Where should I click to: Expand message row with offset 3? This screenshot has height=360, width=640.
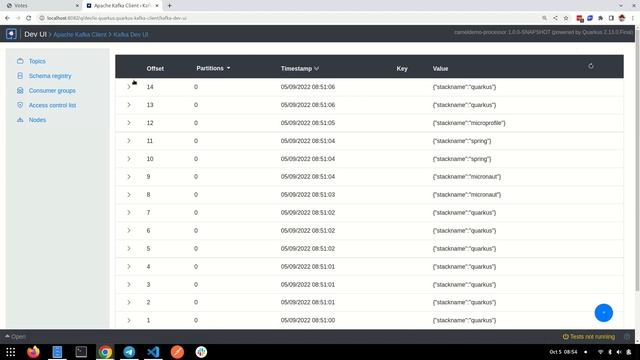pyautogui.click(x=129, y=284)
